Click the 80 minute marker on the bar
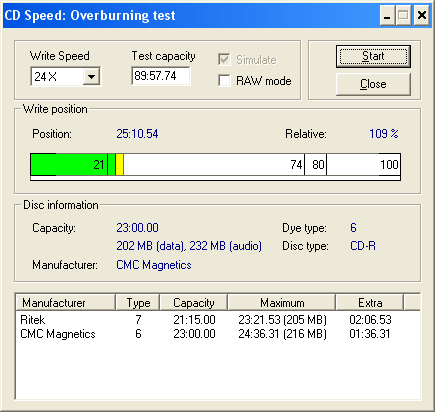 coord(318,164)
